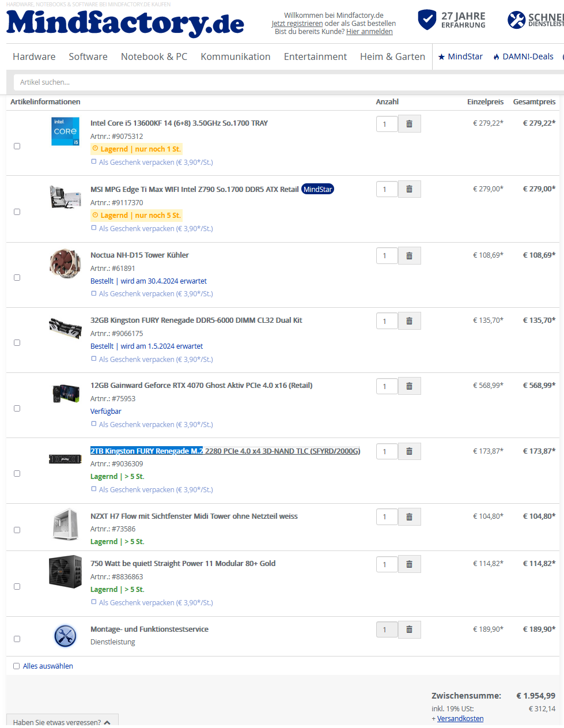564x728 pixels.
Task: Open the Versandkosten link
Action: pos(460,719)
